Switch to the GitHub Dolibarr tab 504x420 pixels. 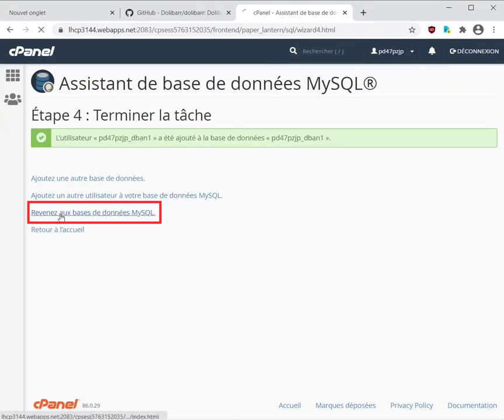[175, 13]
